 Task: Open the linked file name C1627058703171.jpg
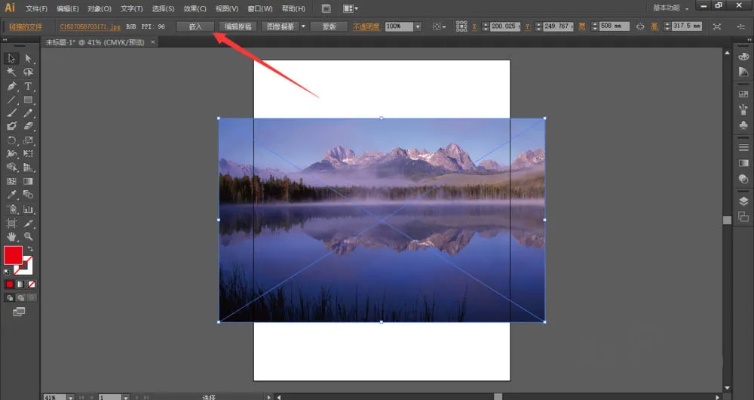point(90,27)
